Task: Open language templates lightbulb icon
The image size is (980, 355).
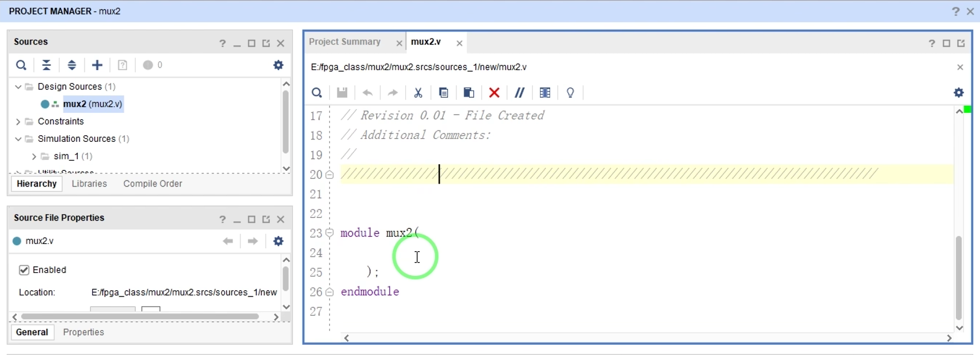Action: coord(571,93)
